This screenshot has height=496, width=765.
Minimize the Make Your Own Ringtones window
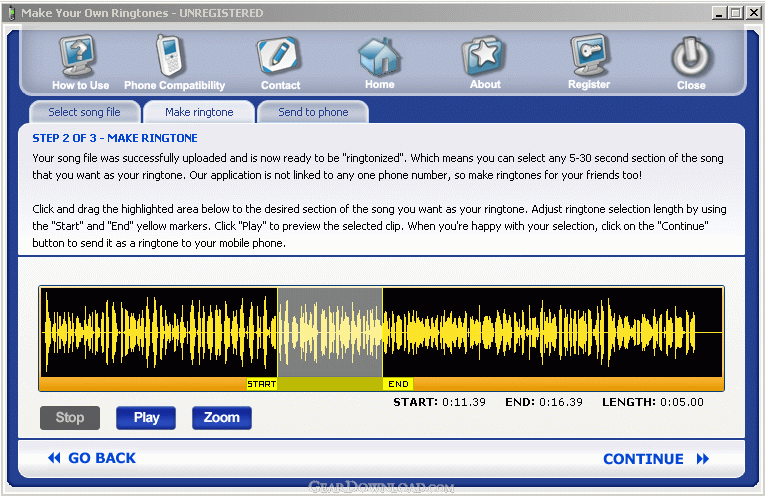point(719,13)
